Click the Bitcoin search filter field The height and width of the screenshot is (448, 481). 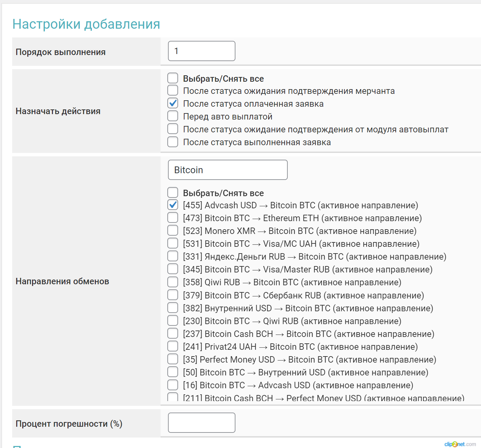(228, 170)
